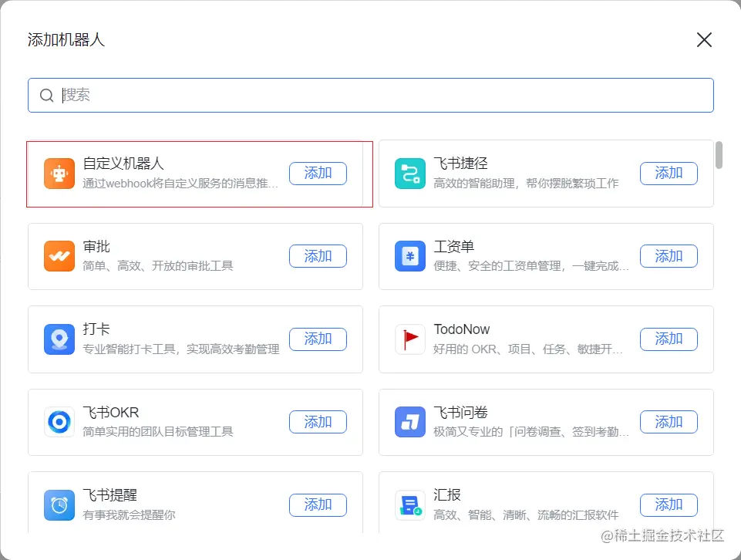This screenshot has height=560, width=741.
Task: Select the 飞书OKR title text
Action: coord(111,412)
